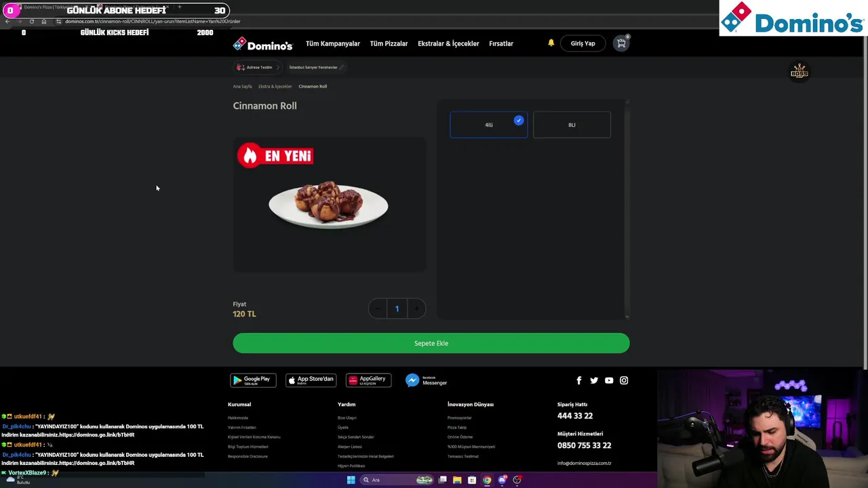
Task: Open Discord from the taskbar
Action: click(502, 480)
